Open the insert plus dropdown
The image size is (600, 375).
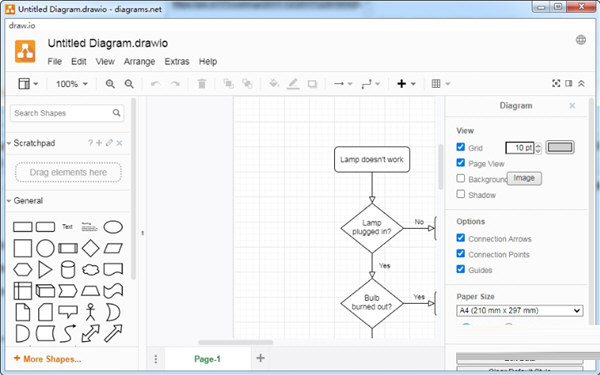pyautogui.click(x=406, y=84)
